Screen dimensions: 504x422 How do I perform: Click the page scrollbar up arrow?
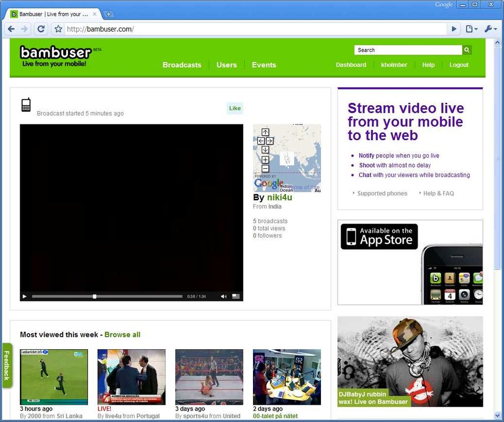(x=497, y=42)
